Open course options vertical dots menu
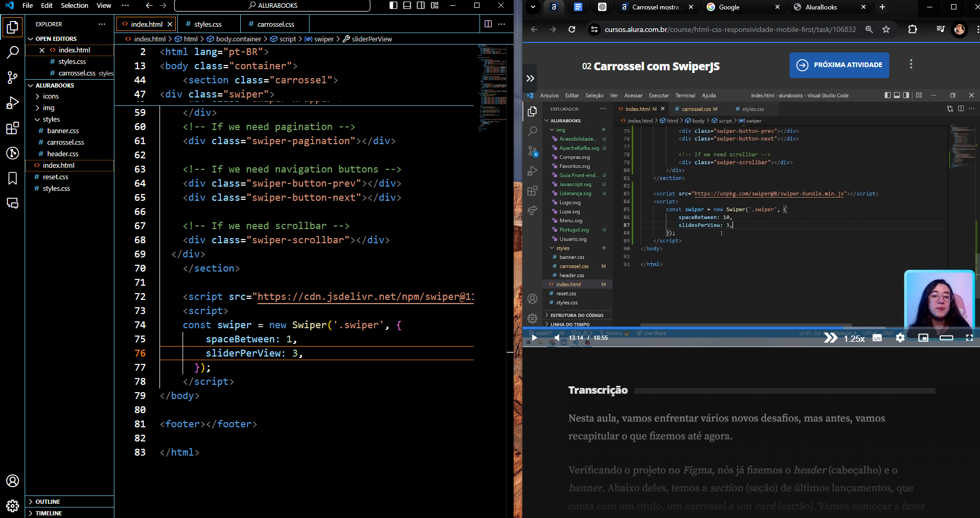 (x=911, y=64)
